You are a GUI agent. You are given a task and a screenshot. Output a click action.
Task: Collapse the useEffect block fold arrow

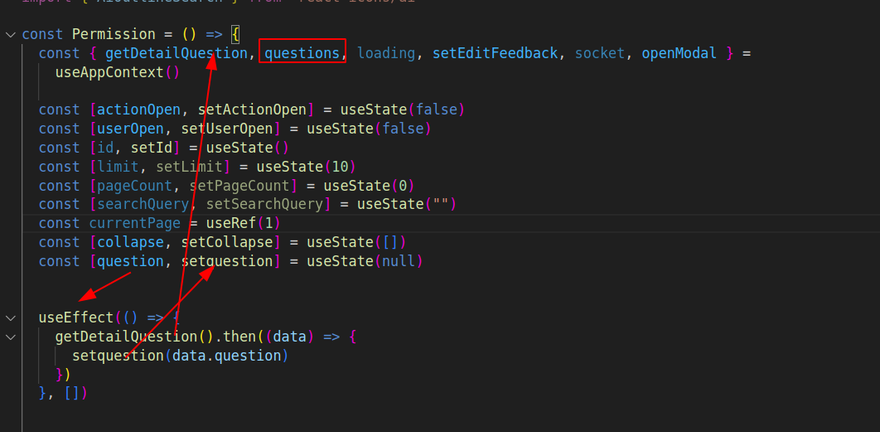point(10,318)
